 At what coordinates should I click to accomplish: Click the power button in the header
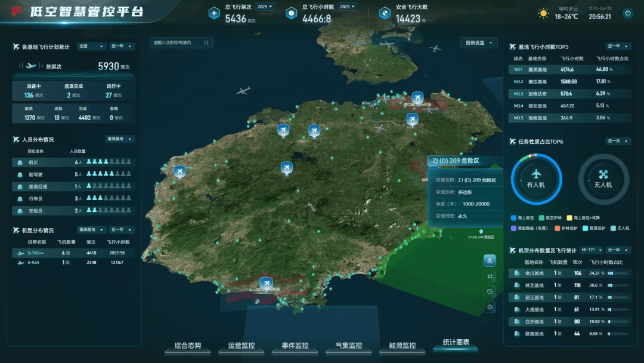pos(627,13)
